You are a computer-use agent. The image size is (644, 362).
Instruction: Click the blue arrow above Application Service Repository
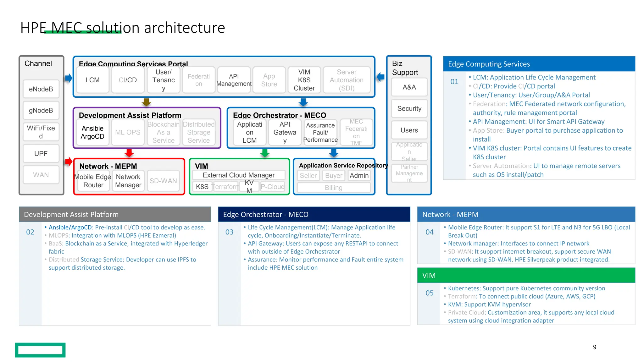[x=334, y=153]
